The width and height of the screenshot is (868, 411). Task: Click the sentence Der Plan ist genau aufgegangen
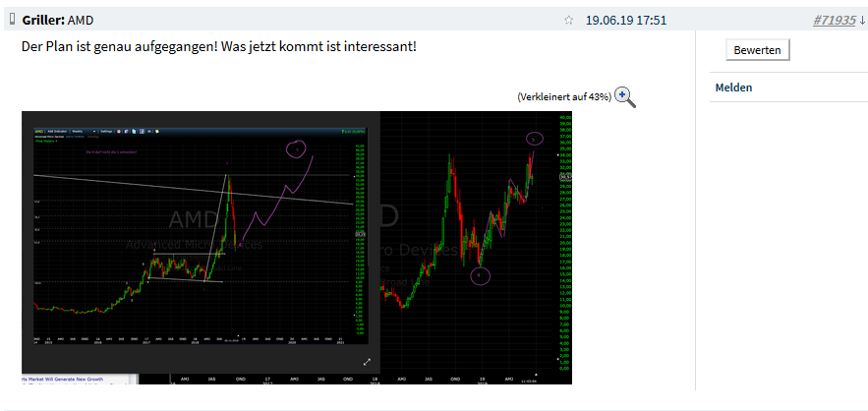coord(119,46)
